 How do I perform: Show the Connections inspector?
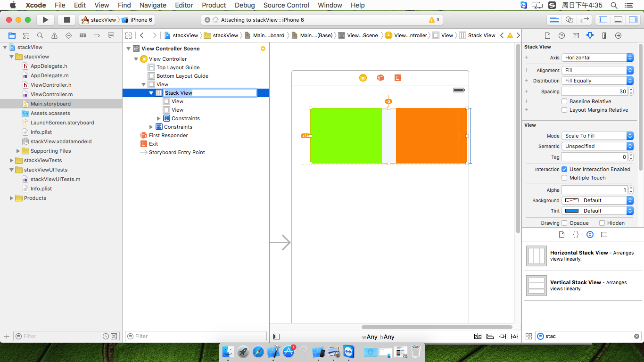tap(619, 35)
